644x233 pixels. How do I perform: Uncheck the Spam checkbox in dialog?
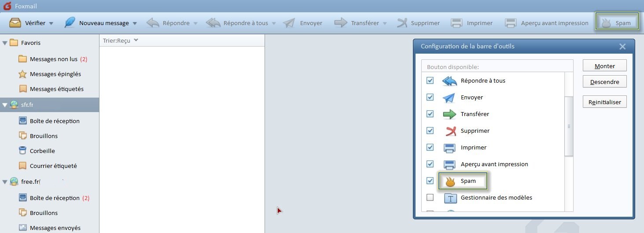[x=430, y=181]
